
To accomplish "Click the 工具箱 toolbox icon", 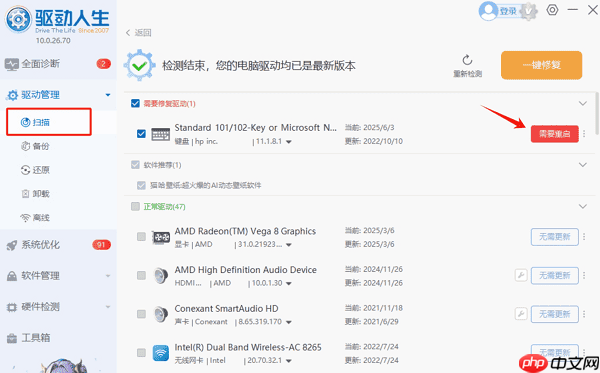I will point(12,338).
